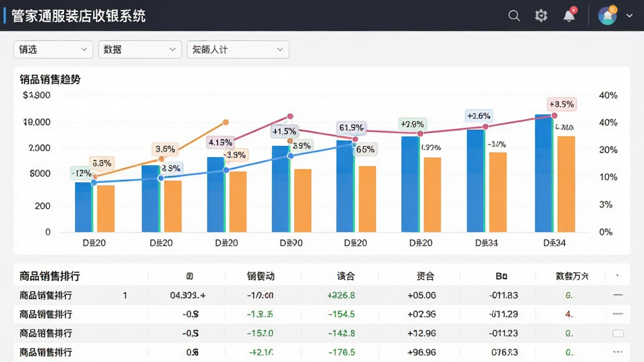Click the dash icon in first table row
The height and width of the screenshot is (362, 644).
618,295
